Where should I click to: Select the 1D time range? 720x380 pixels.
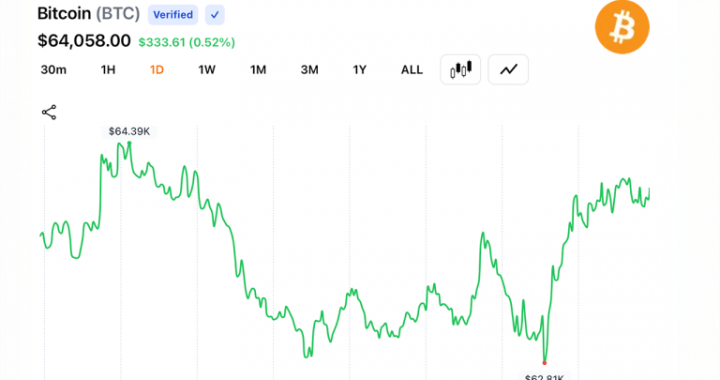pos(157,70)
